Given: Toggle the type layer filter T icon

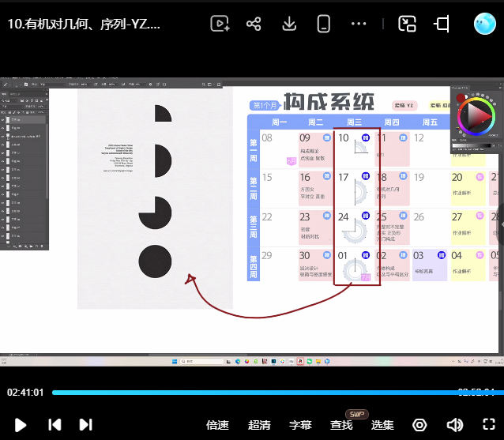Looking at the screenshot, I should point(32,100).
